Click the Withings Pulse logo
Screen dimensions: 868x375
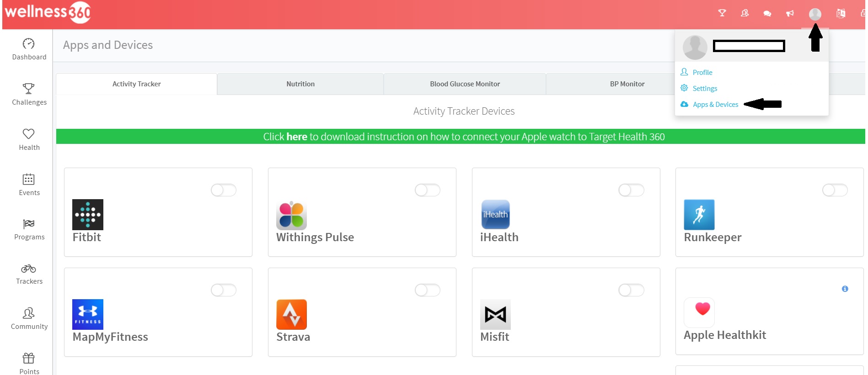click(x=291, y=215)
